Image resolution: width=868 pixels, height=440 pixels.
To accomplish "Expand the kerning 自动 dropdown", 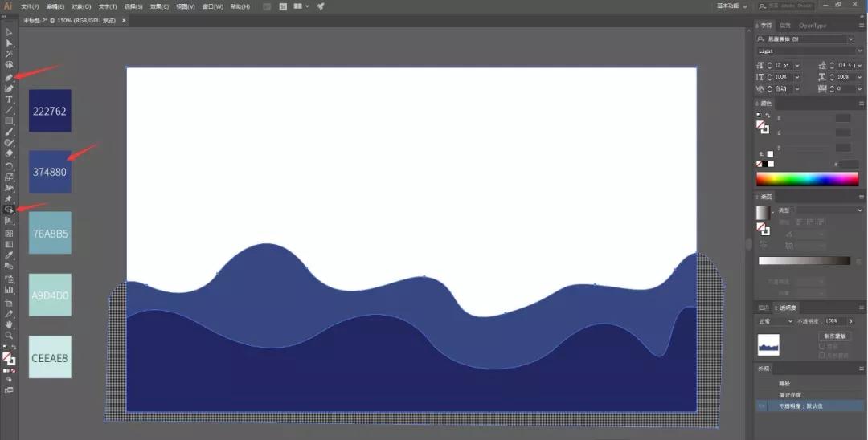I will coord(797,88).
